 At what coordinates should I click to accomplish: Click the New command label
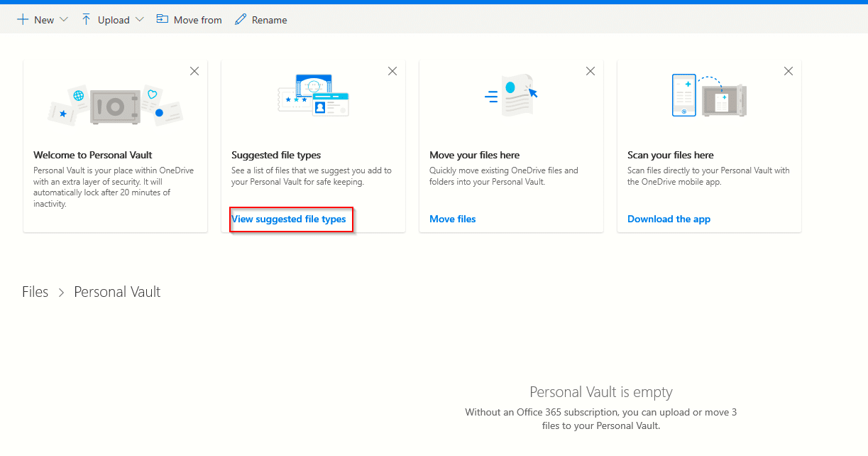pos(44,20)
